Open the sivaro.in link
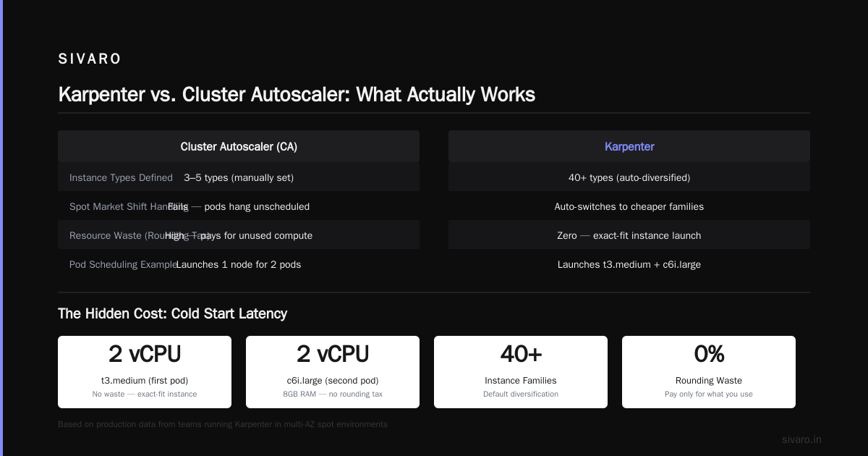 click(801, 439)
